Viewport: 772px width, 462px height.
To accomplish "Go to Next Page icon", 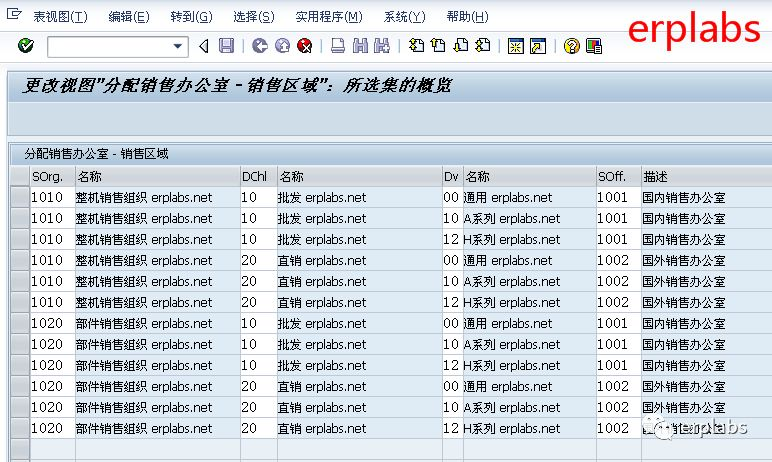I will pyautogui.click(x=461, y=46).
